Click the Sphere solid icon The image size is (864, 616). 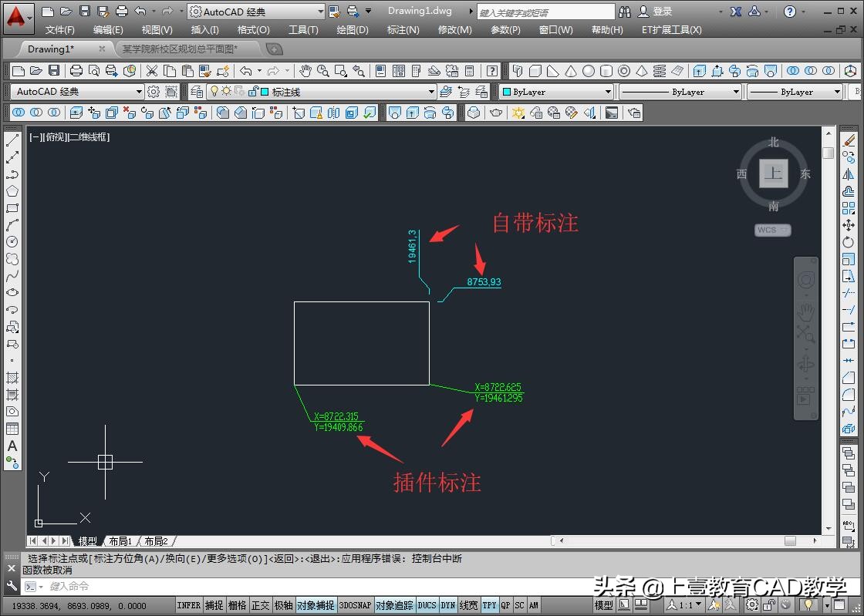[589, 70]
